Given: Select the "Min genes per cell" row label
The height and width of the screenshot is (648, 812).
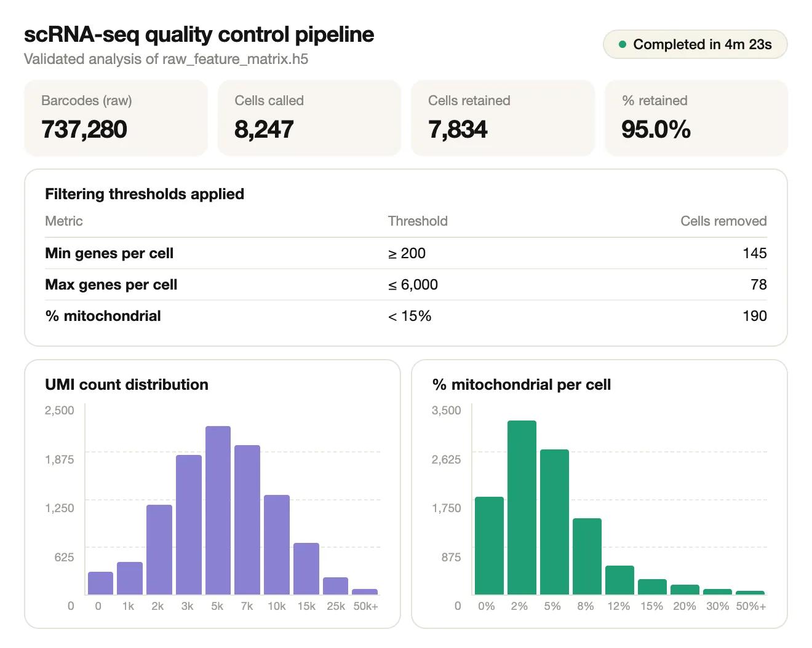Looking at the screenshot, I should (109, 253).
